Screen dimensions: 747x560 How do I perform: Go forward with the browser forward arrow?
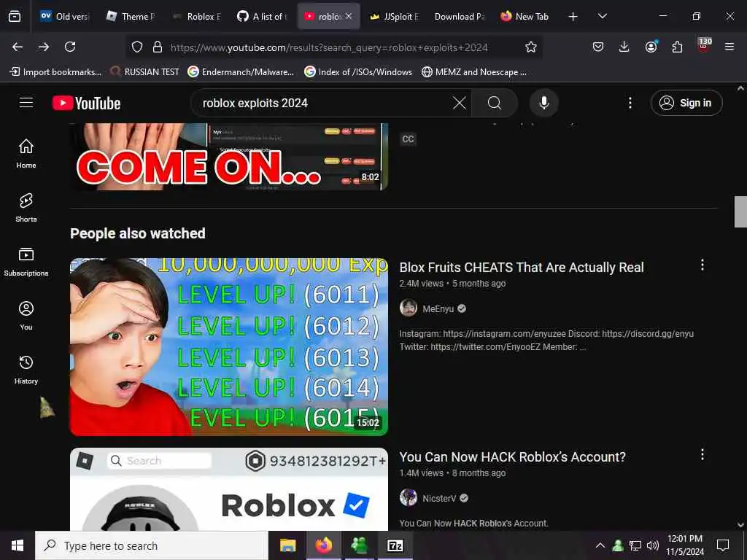[x=44, y=47]
